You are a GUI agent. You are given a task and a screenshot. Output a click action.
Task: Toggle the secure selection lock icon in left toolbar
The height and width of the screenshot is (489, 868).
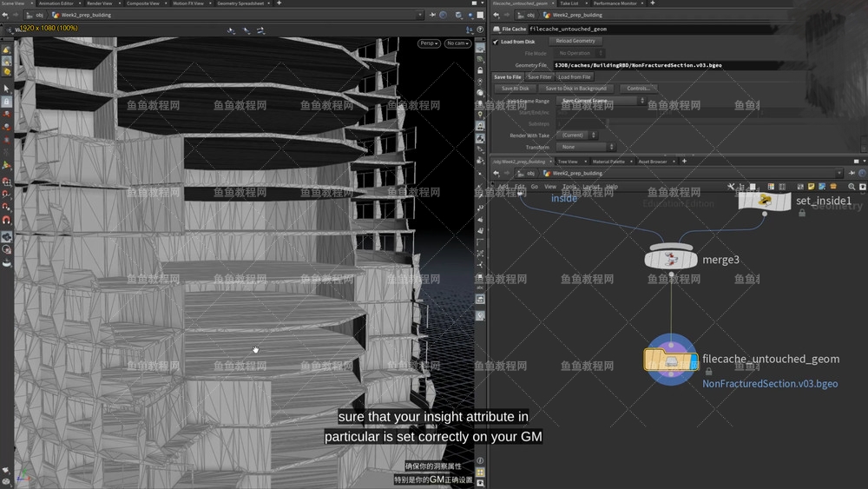[7, 102]
